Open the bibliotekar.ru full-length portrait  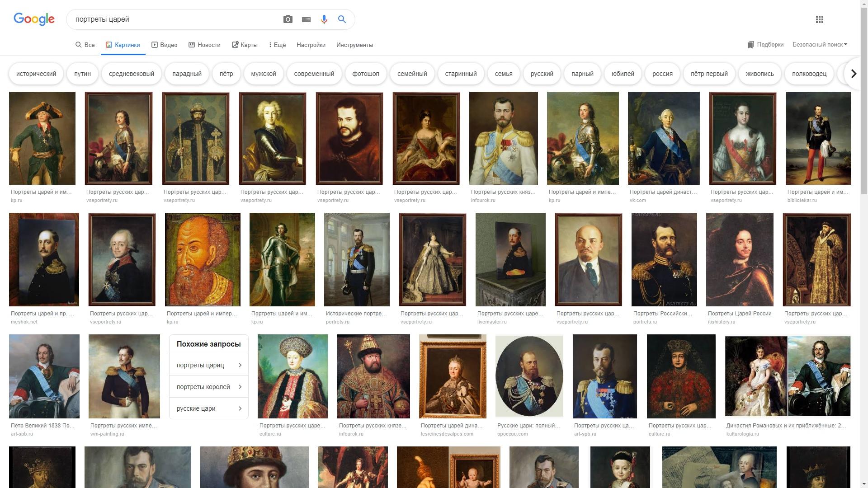[x=818, y=138]
